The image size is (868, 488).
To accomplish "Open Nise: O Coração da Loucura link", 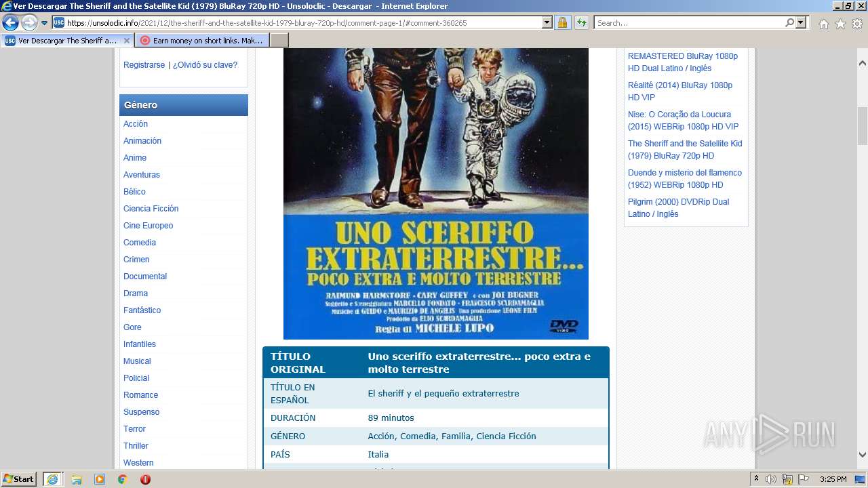I will click(684, 121).
